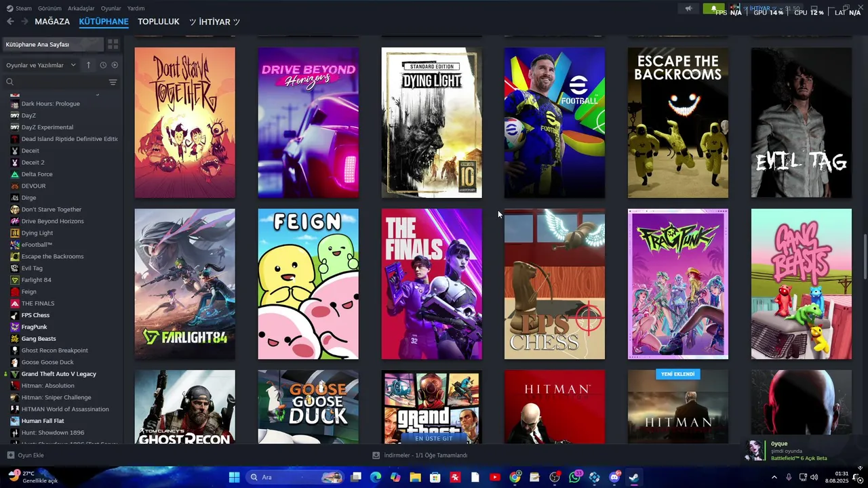The width and height of the screenshot is (868, 488).
Task: Go forward with the right arrow
Action: 24,22
